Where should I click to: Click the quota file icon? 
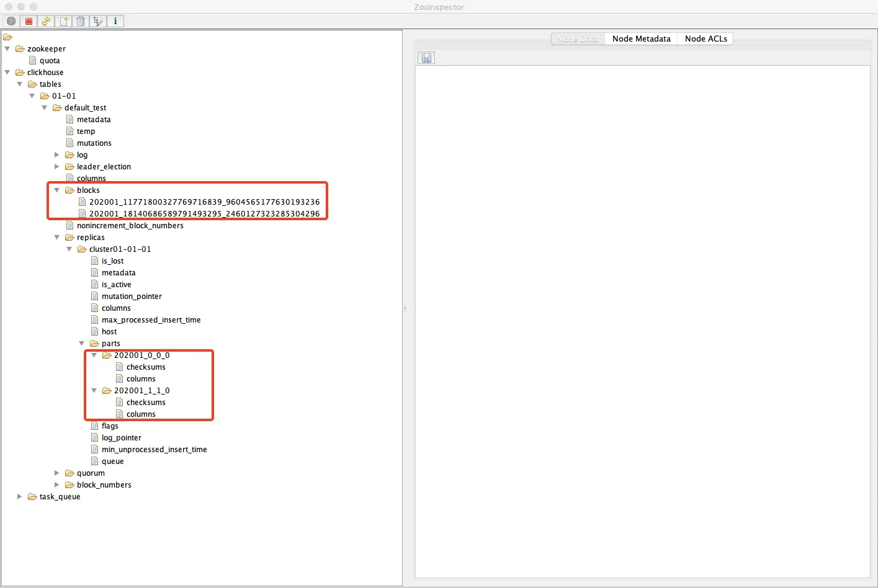coord(33,61)
